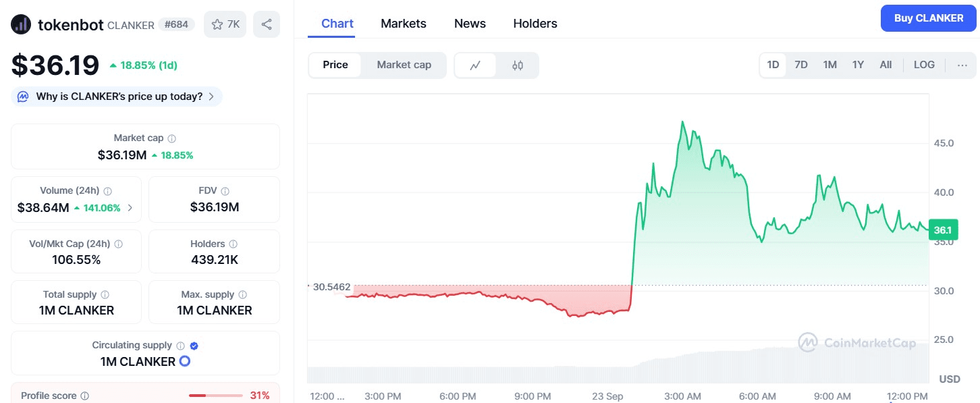This screenshot has height=403, width=980.
Task: Expand Volume (24h) details chevron
Action: (x=130, y=208)
